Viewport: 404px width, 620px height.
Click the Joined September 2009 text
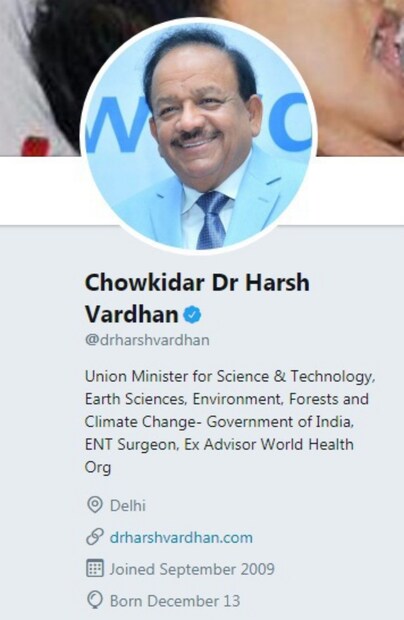(192, 569)
